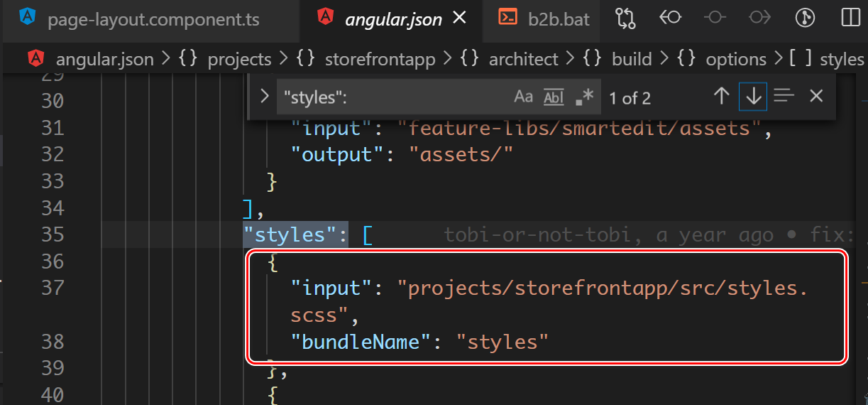This screenshot has height=405, width=868.
Task: Click the disabled commit dot icon
Action: [x=715, y=17]
